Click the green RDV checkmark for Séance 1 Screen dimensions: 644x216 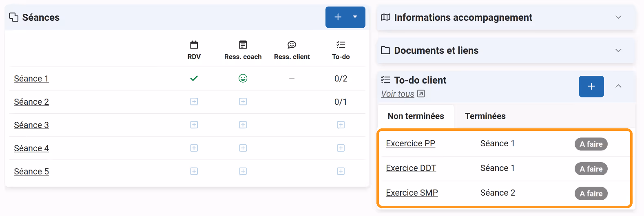tap(194, 78)
